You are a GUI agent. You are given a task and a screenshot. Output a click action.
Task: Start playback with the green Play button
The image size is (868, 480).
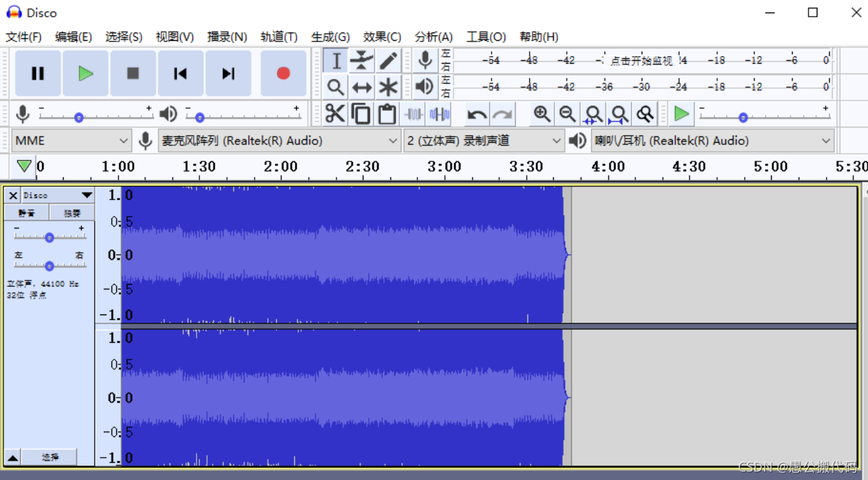(86, 73)
